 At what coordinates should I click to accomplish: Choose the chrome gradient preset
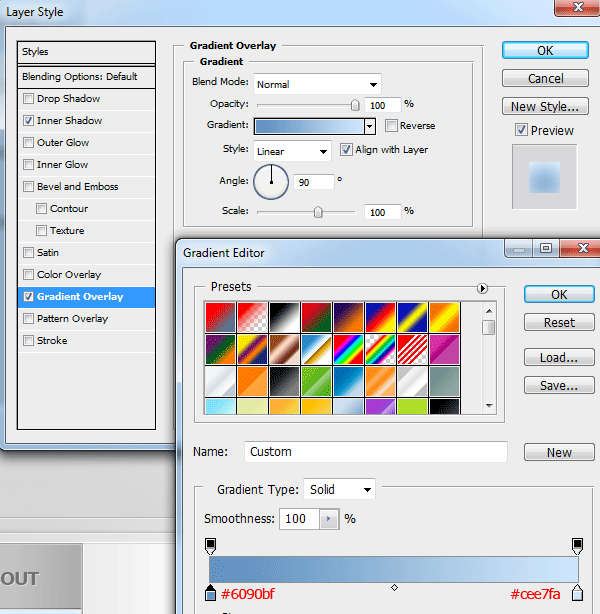(316, 350)
